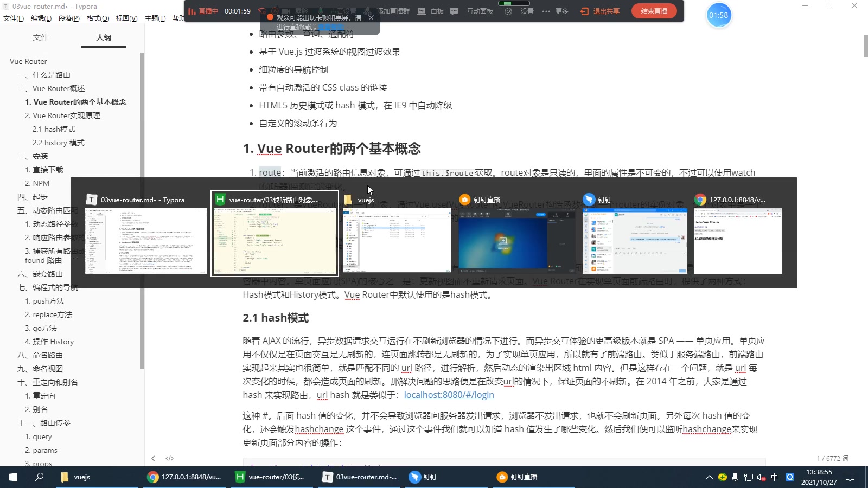Click the sidebar back arrow icon at bottom
The width and height of the screenshot is (868, 488).
[x=153, y=458]
